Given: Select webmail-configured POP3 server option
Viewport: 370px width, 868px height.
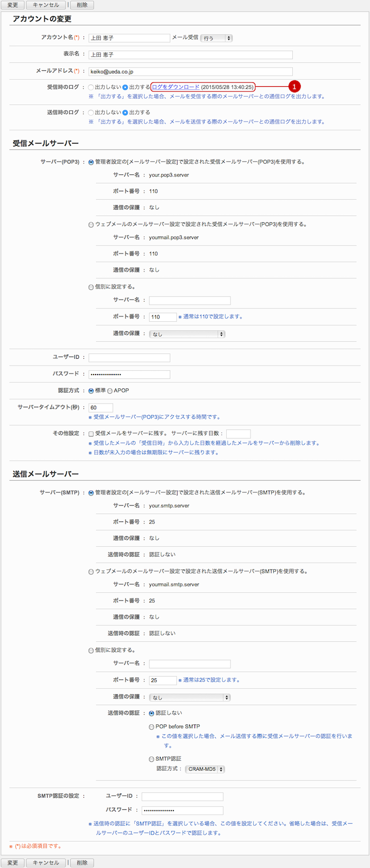Looking at the screenshot, I should click(x=91, y=225).
